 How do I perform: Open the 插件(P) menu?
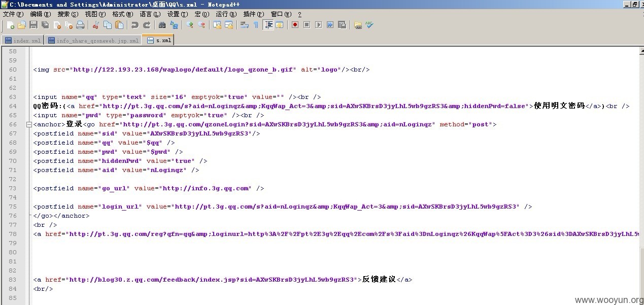coord(254,14)
